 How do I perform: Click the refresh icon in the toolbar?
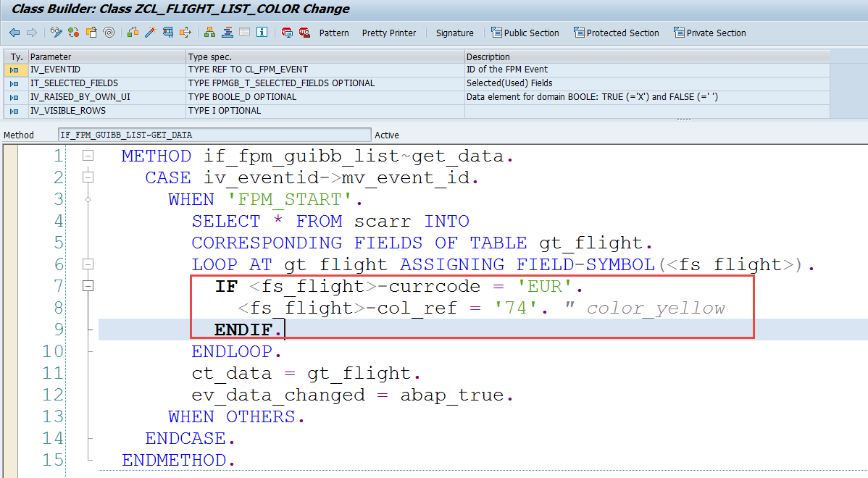pos(72,32)
